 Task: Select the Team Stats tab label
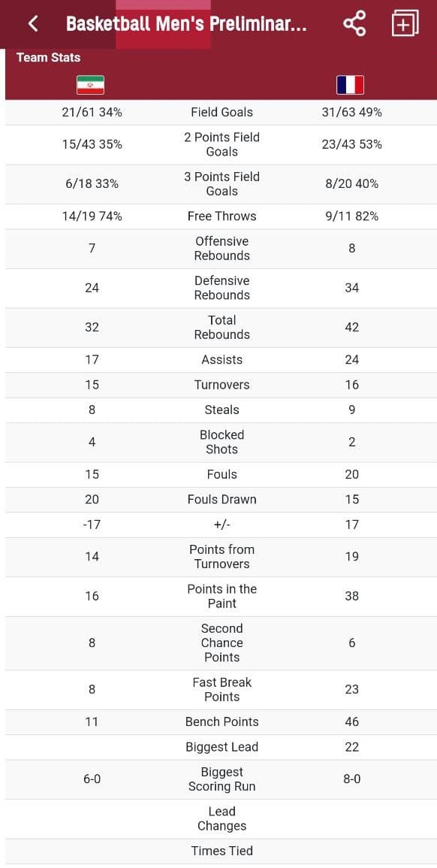pyautogui.click(x=48, y=58)
